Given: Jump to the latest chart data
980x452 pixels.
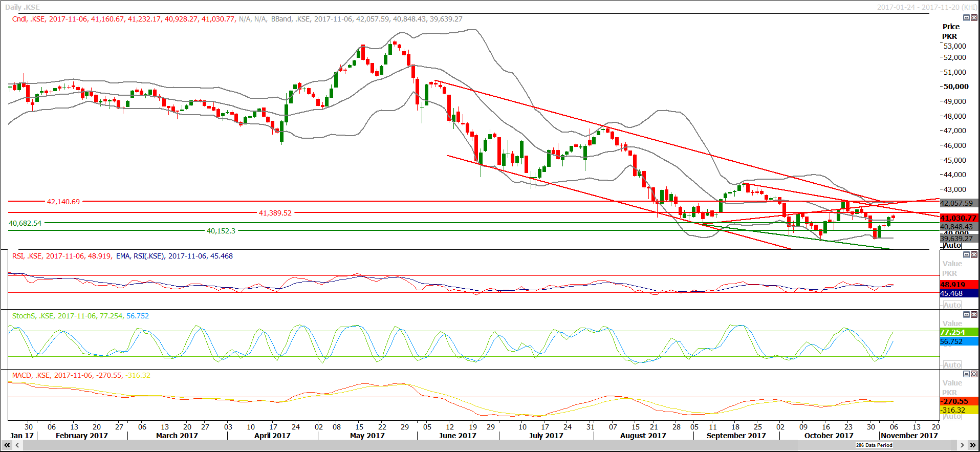Looking at the screenshot, I should tap(973, 445).
